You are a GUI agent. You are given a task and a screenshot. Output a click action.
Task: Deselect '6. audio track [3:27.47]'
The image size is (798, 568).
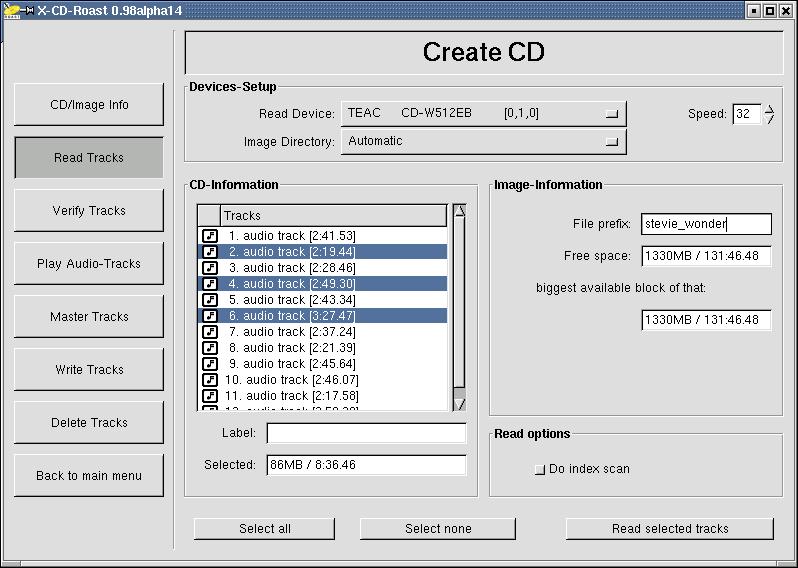pos(322,316)
